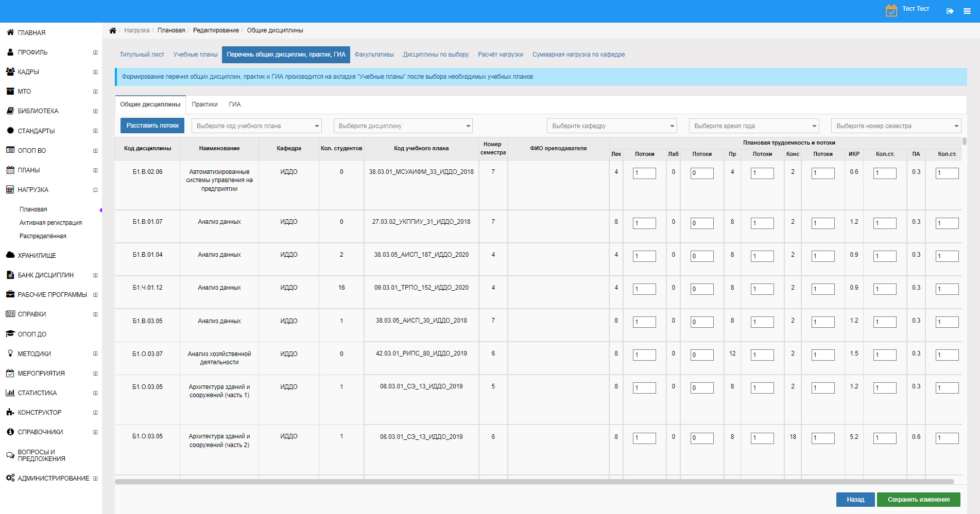Viewport: 980px width, 514px height.
Task: Expand the БИБЛИОТЕКА sidebar section
Action: (x=95, y=111)
